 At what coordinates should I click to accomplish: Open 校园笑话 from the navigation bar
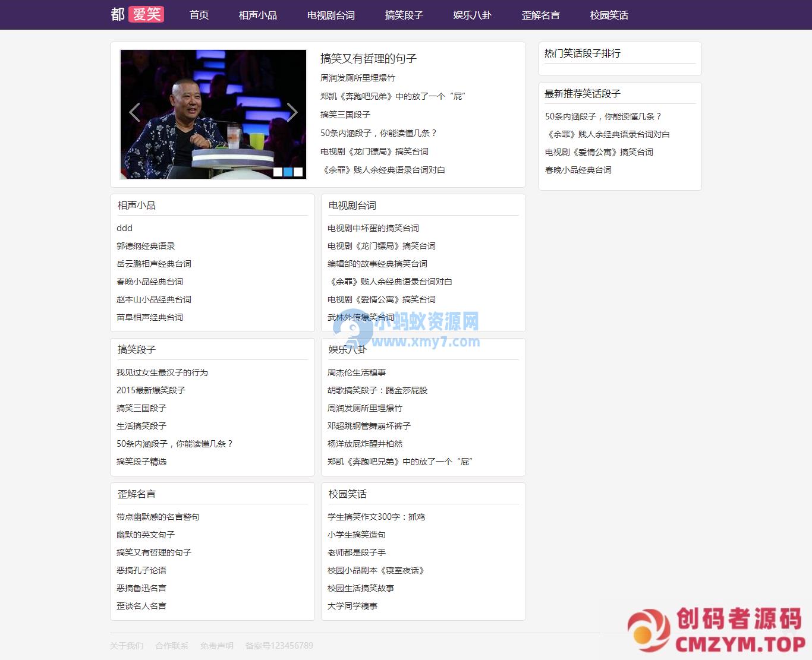coord(609,15)
